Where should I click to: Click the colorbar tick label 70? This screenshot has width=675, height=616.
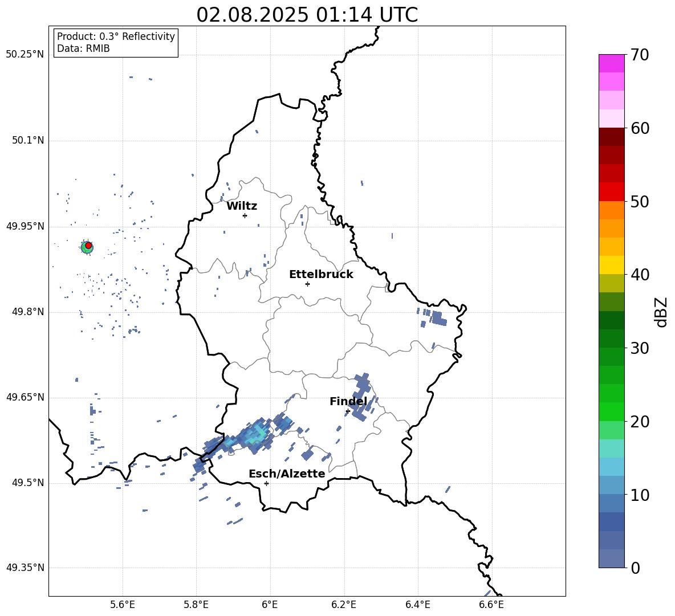click(x=640, y=55)
